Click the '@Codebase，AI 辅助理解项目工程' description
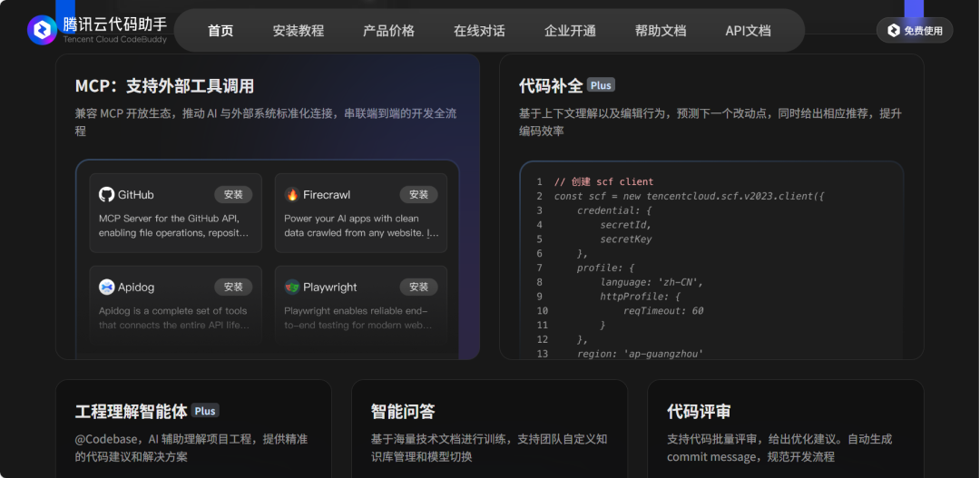 [191, 448]
